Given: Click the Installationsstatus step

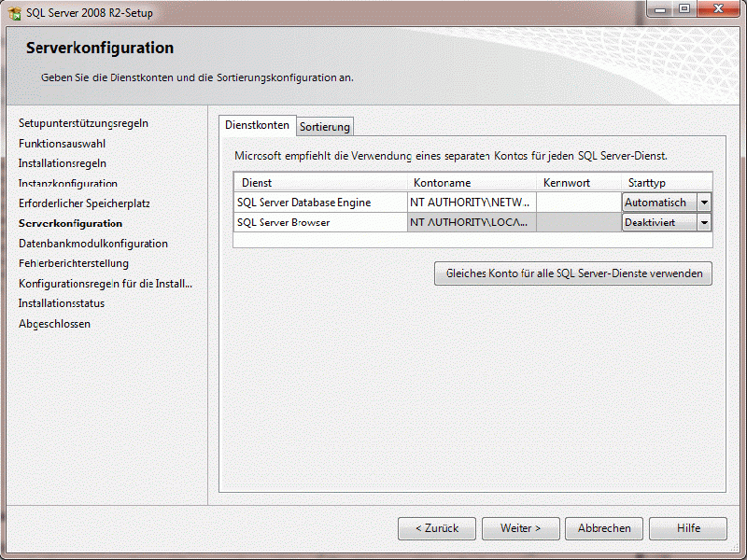Looking at the screenshot, I should tap(62, 303).
